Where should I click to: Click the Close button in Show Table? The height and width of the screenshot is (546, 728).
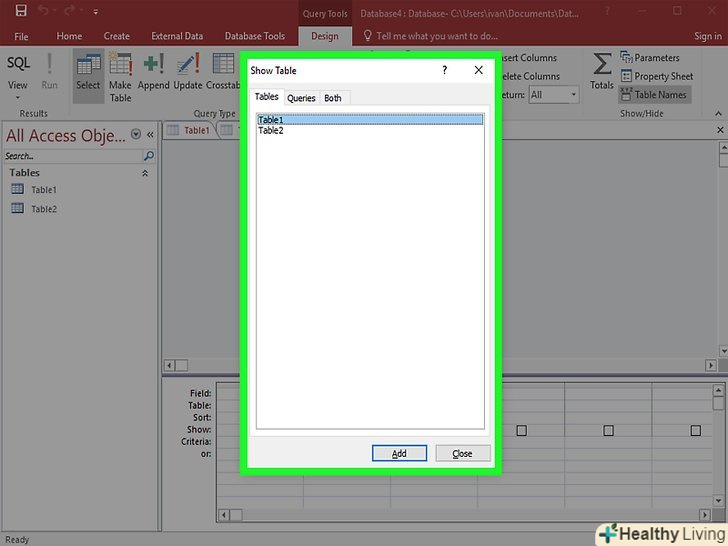pos(462,453)
